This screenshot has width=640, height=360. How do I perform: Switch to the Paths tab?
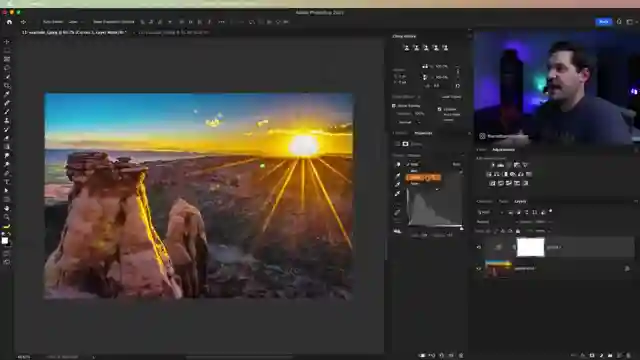tap(504, 202)
